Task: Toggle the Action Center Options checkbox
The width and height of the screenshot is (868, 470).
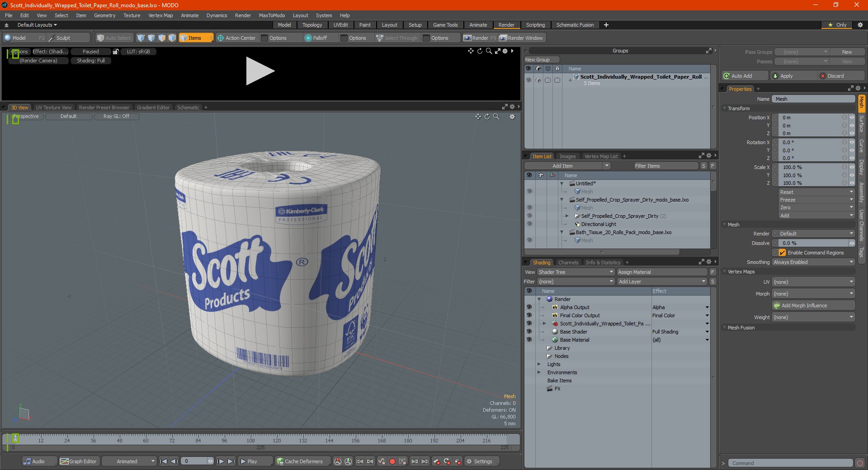Action: [265, 38]
